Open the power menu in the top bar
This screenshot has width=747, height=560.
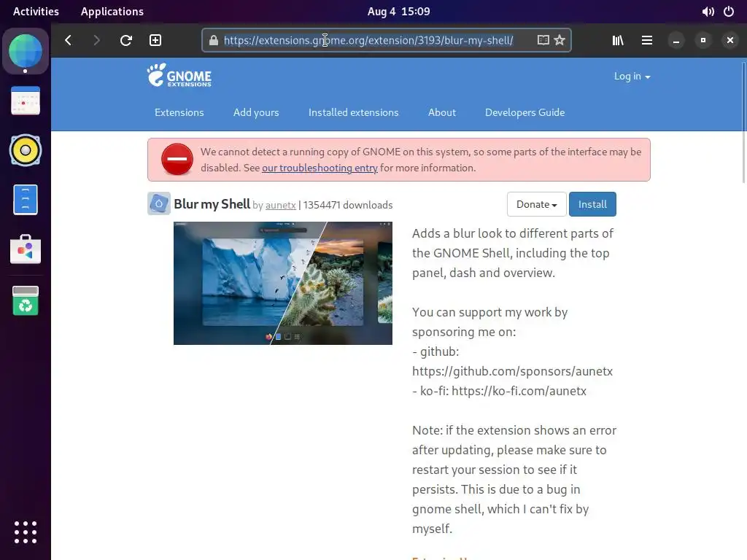(x=729, y=12)
